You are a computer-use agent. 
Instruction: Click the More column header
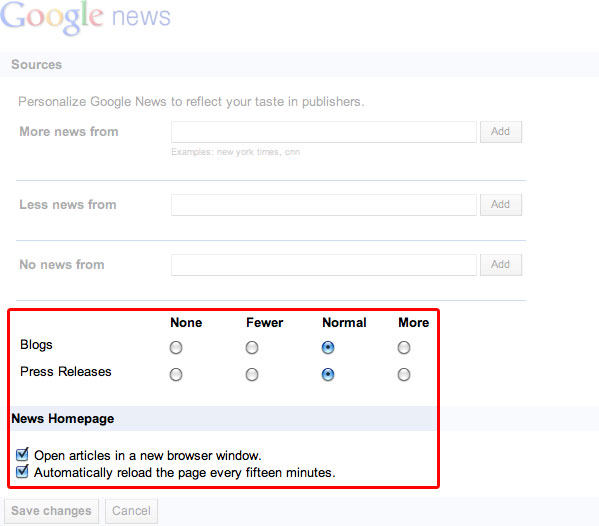[x=414, y=322]
